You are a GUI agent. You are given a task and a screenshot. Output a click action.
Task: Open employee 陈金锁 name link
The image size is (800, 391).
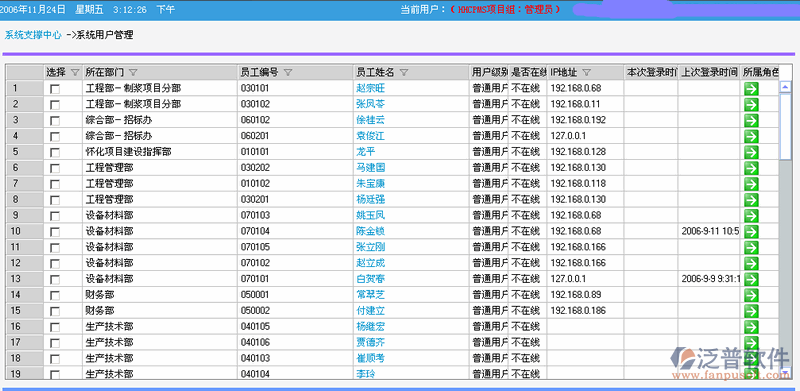click(x=370, y=231)
